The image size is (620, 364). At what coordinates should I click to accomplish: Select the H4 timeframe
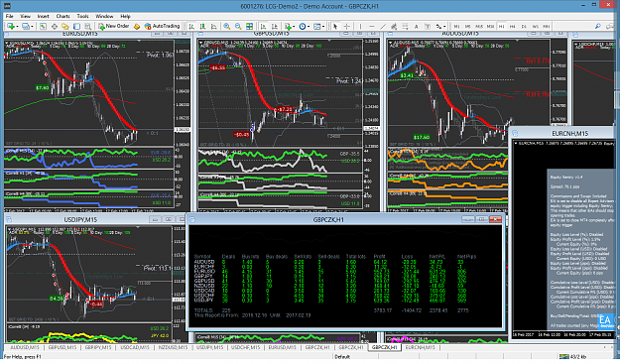513,27
